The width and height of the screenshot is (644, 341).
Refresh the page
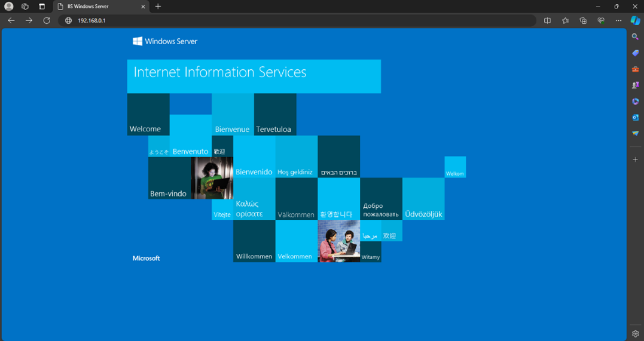(47, 20)
